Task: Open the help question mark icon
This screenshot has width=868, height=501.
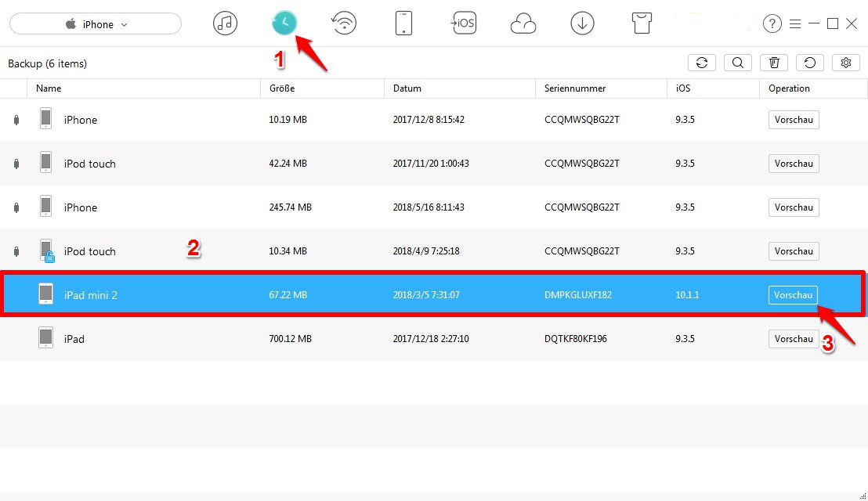Action: point(772,23)
